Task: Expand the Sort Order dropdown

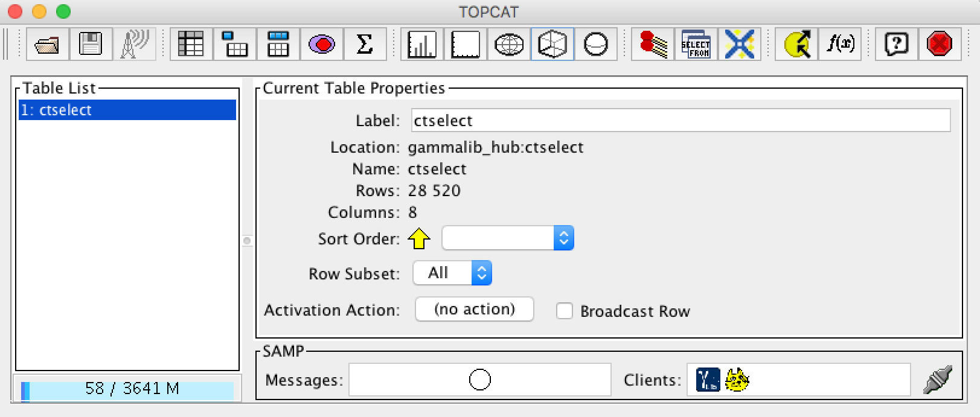Action: pyautogui.click(x=507, y=238)
